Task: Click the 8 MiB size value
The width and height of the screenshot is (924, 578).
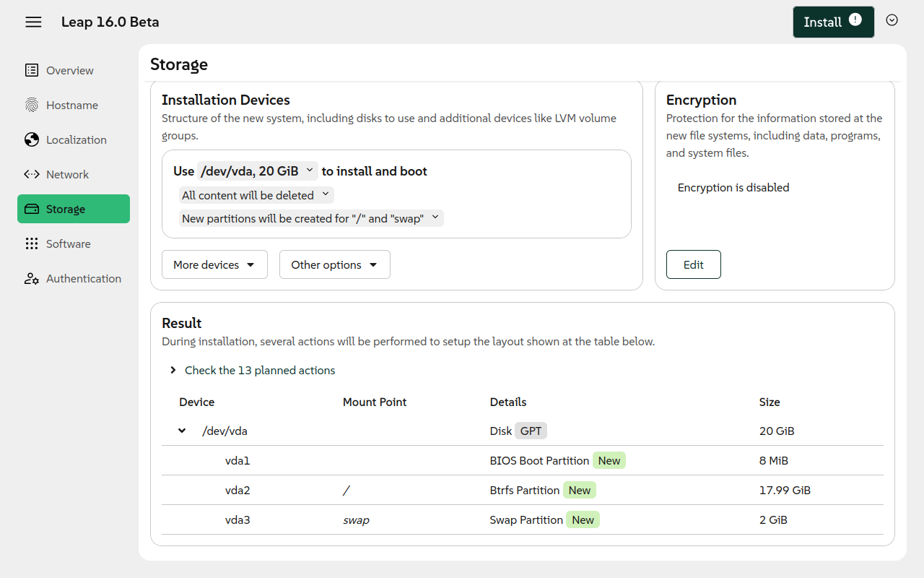Action: coord(774,460)
